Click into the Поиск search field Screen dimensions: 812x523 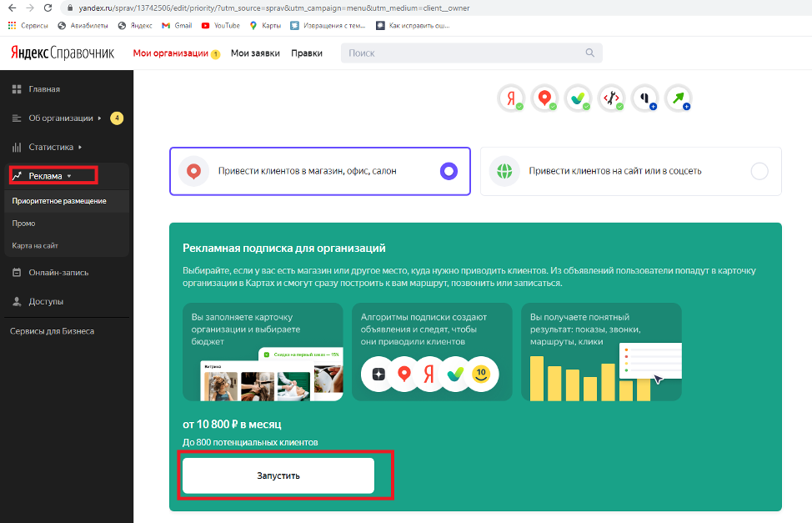coord(471,53)
